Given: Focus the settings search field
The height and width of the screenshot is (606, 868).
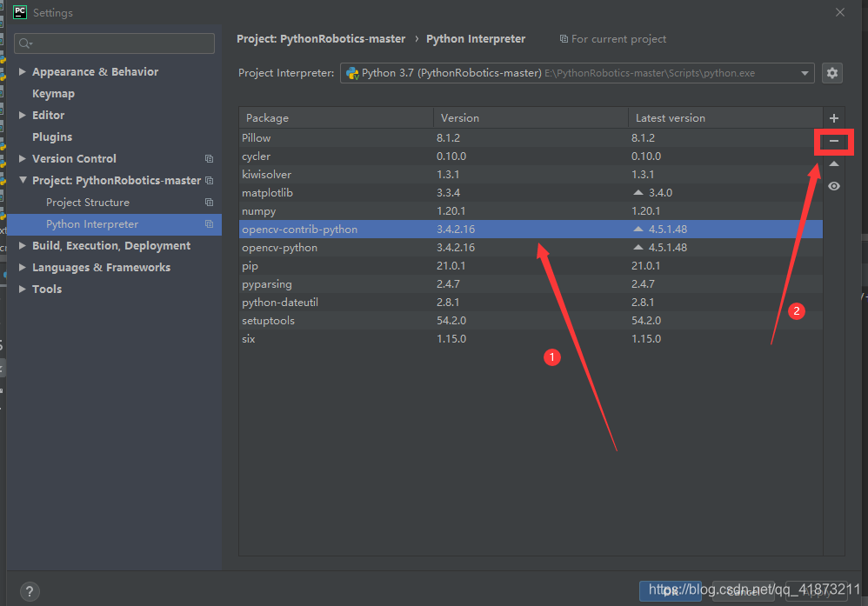Looking at the screenshot, I should 115,43.
